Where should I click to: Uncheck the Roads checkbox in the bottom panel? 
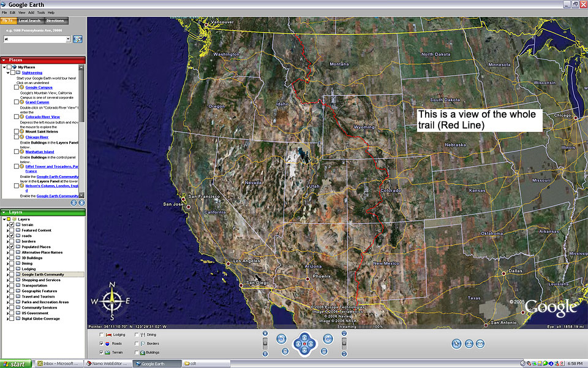click(x=101, y=343)
